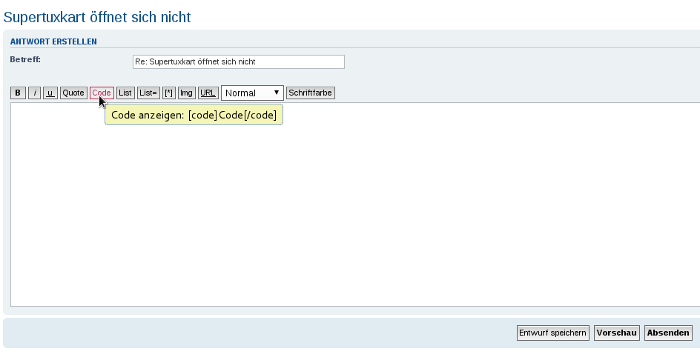Screen dimensions: 700x360
Task: Click the Antwort erstellen heading
Action: [x=54, y=42]
